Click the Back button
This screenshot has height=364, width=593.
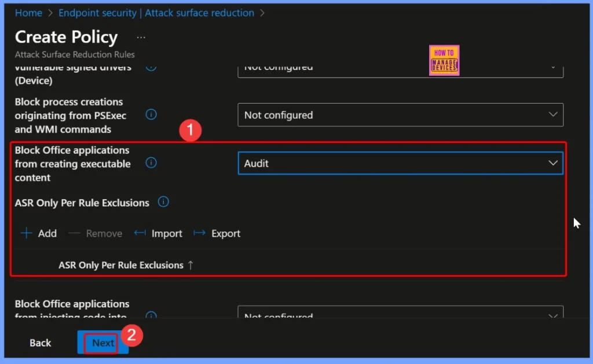39,342
